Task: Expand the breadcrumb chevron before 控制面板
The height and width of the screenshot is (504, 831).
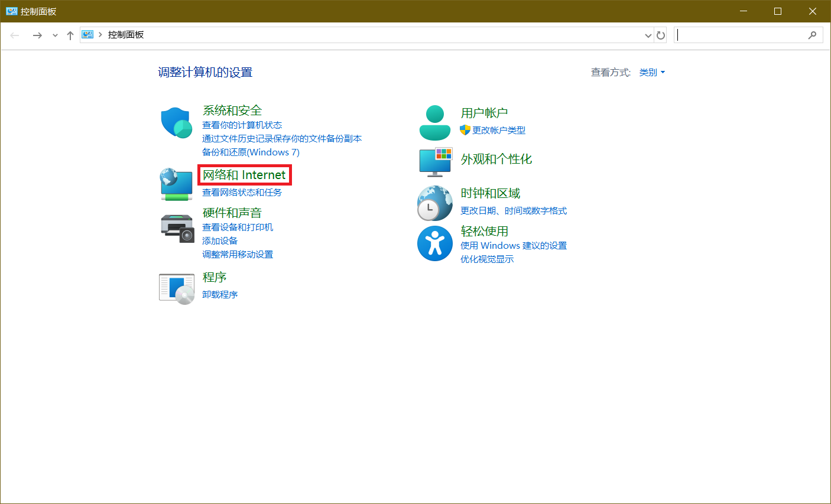Action: click(100, 35)
